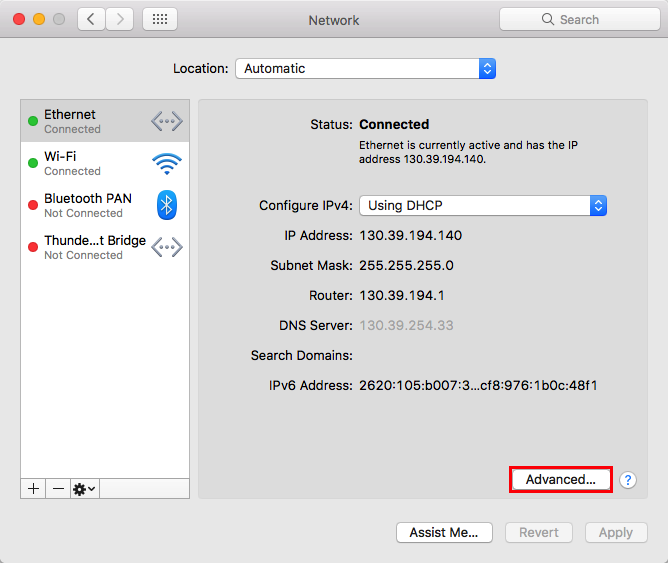Select Thunderbolt Bridge service row
The height and width of the screenshot is (563, 668).
pos(105,247)
